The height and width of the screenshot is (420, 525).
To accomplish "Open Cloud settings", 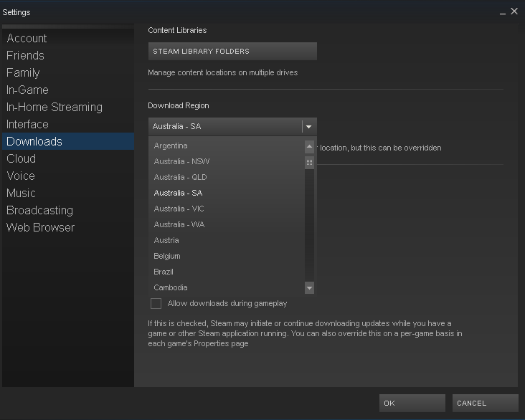I will coord(68,158).
